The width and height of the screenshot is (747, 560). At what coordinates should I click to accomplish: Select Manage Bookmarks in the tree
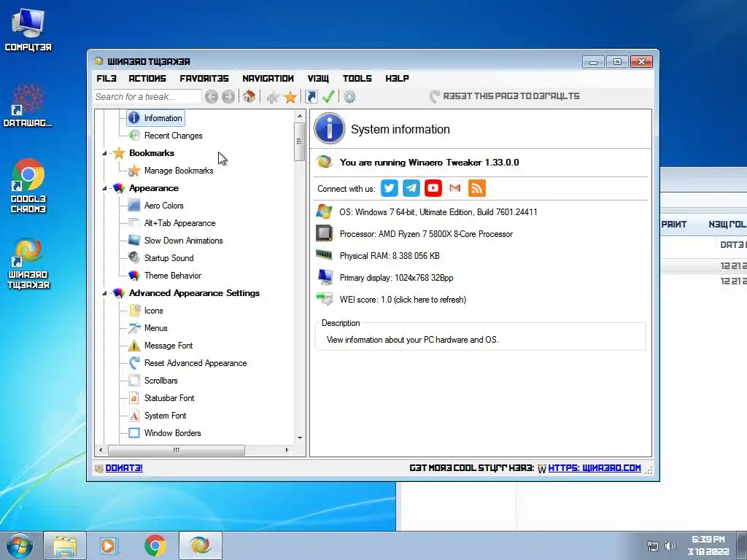pos(179,171)
